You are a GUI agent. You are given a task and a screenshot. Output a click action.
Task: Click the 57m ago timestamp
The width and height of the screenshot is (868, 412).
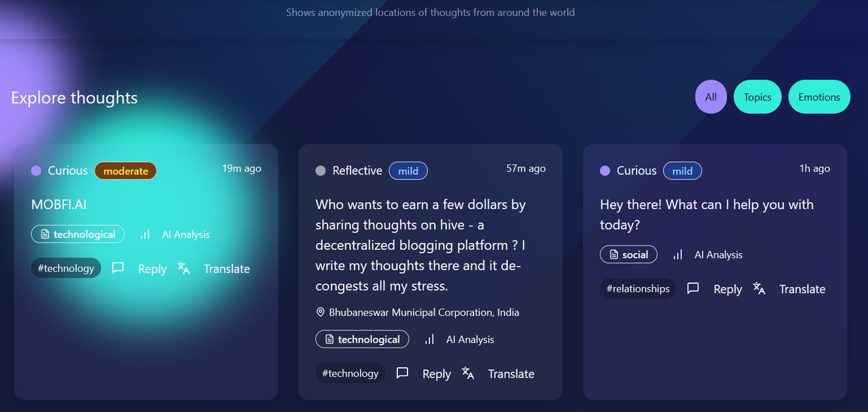[x=526, y=168]
